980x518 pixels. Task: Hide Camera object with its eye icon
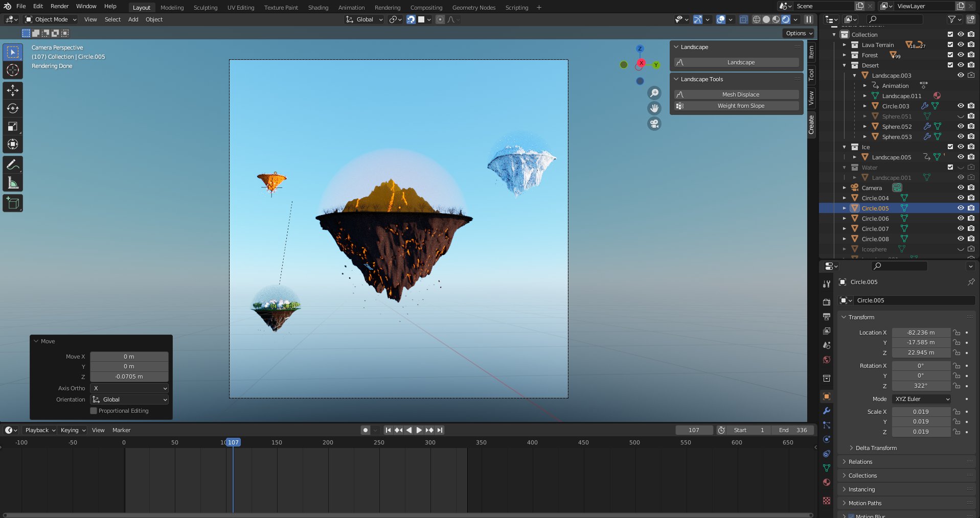pyautogui.click(x=961, y=188)
